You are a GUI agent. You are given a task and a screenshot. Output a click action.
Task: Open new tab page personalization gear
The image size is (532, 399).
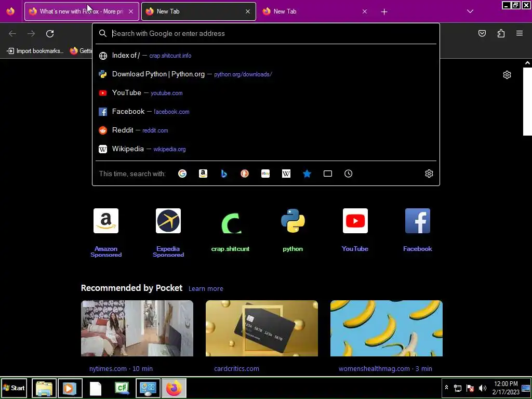point(507,75)
